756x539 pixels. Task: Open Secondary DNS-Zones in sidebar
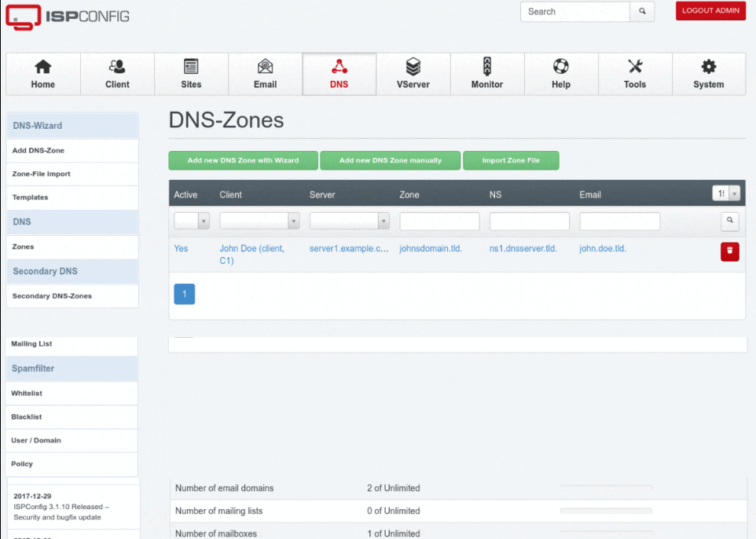pyautogui.click(x=52, y=296)
